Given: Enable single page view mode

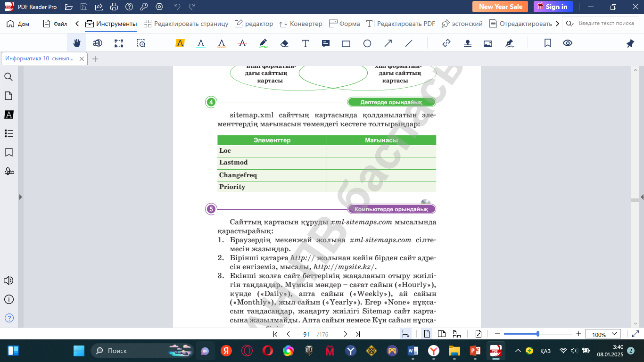Looking at the screenshot, I should [427, 334].
